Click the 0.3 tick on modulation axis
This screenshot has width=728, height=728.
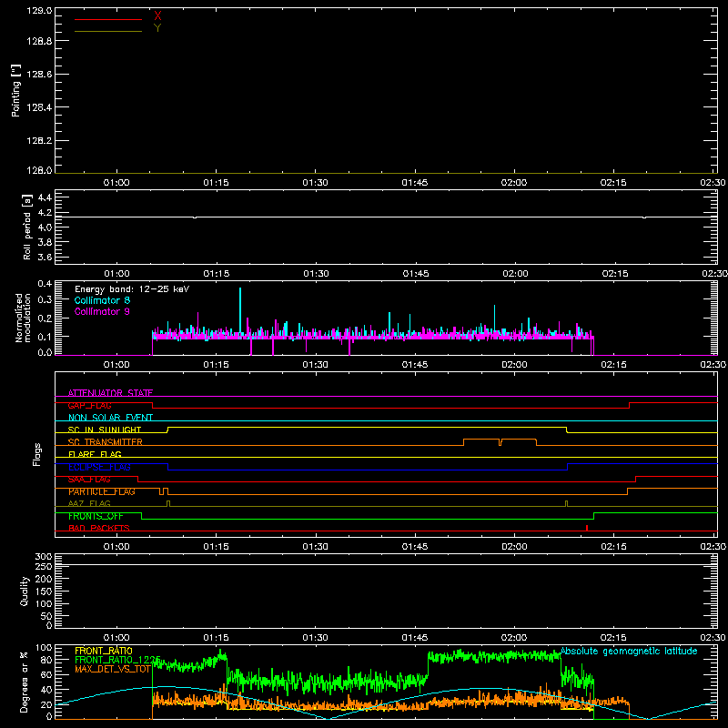[x=45, y=300]
